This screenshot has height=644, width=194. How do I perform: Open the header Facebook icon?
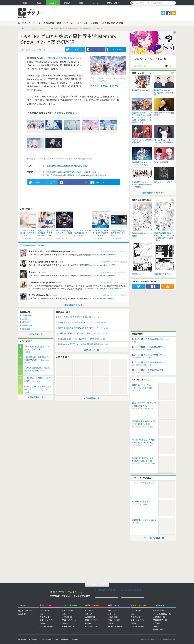click(168, 13)
